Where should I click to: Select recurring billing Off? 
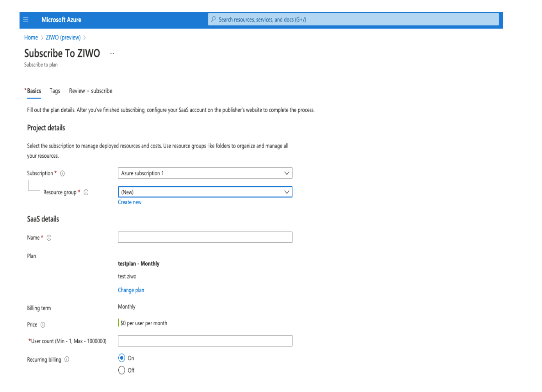point(122,370)
